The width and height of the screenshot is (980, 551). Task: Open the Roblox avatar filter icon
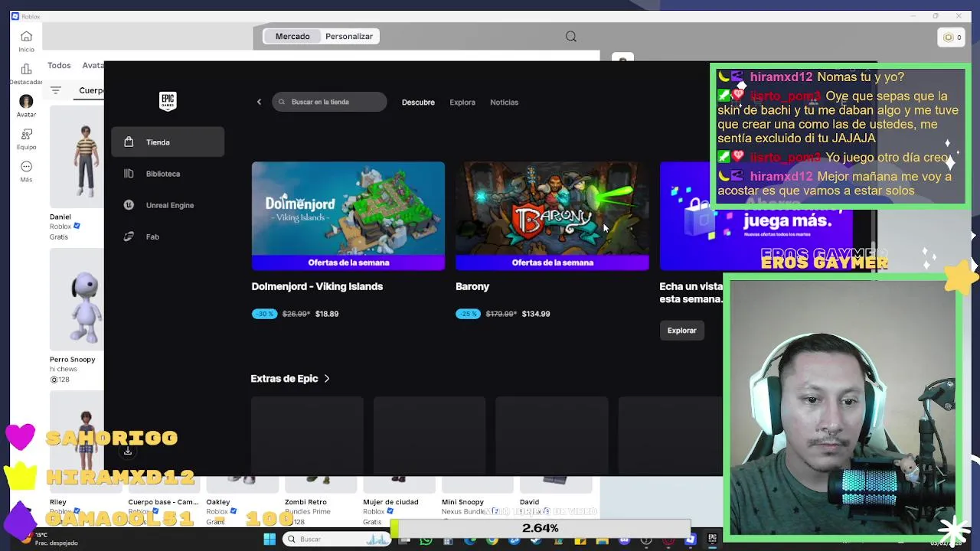click(x=56, y=90)
